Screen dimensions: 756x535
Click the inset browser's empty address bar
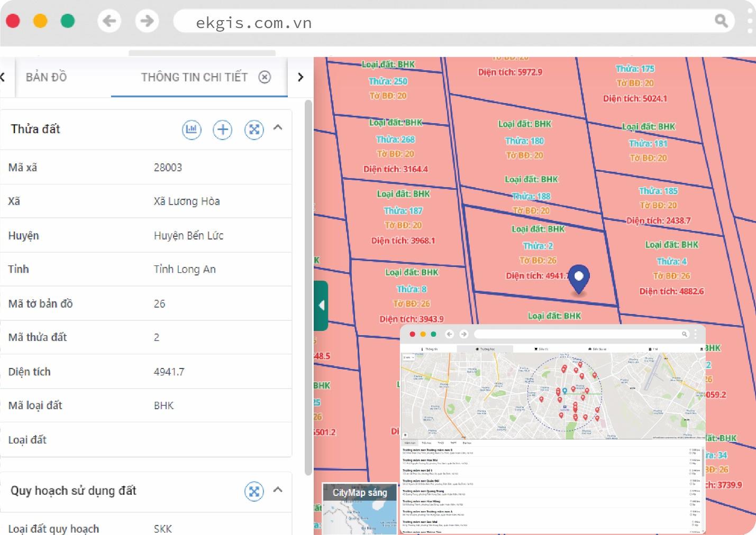click(x=581, y=334)
